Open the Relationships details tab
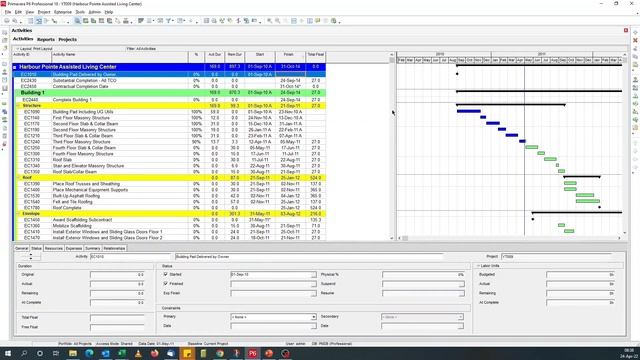 point(114,248)
